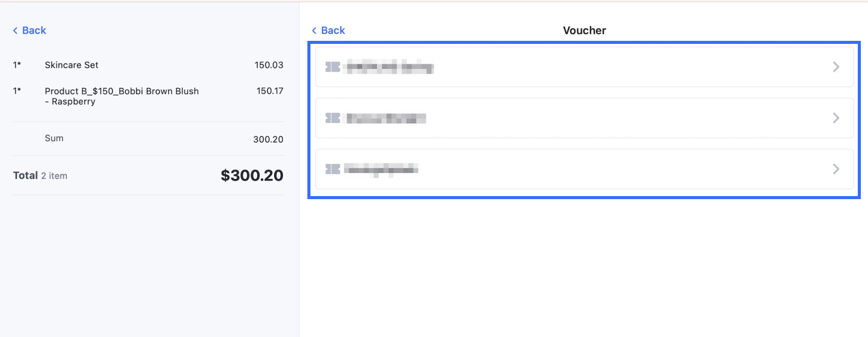Click the voucher stub icon in the middle card

tap(333, 118)
